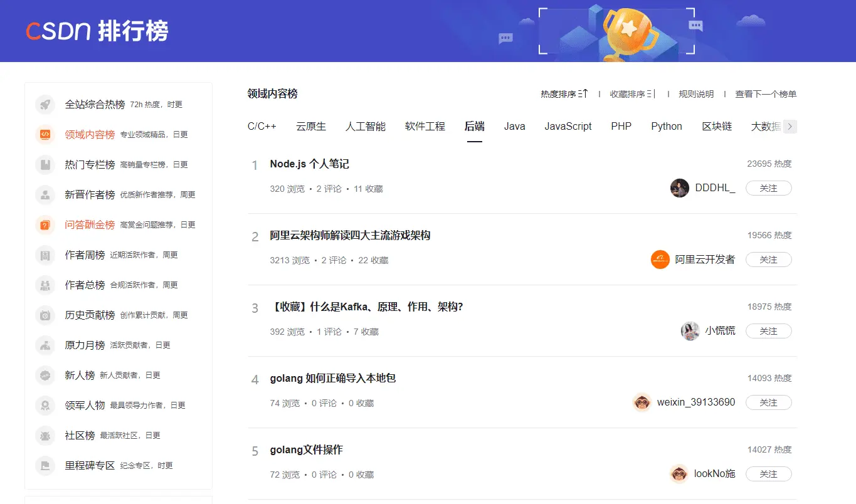This screenshot has height=504, width=856.
Task: Follow 小慌慌 with 关注 button
Action: (x=769, y=331)
